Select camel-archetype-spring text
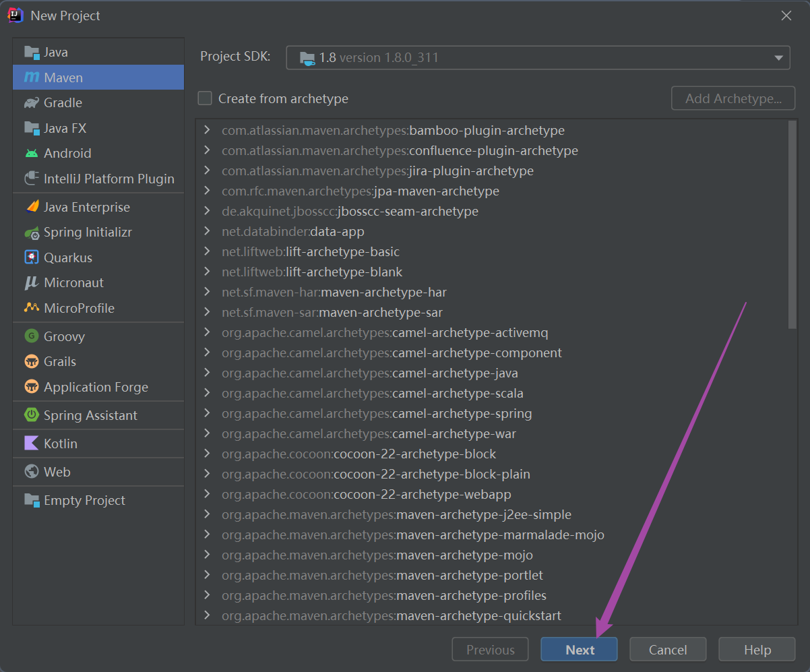This screenshot has width=810, height=672. [x=462, y=413]
